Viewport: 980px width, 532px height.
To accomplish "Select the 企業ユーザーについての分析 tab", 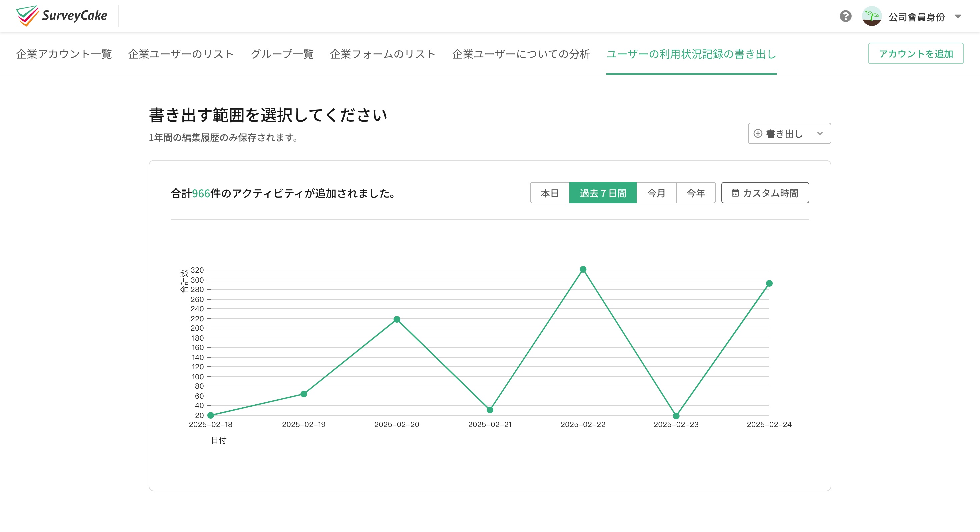I will (521, 54).
